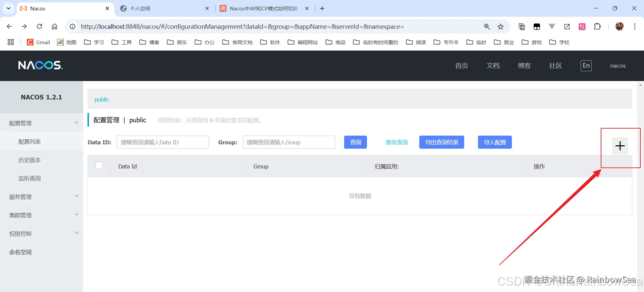Open the zoom magnifier in address bar

487,26
